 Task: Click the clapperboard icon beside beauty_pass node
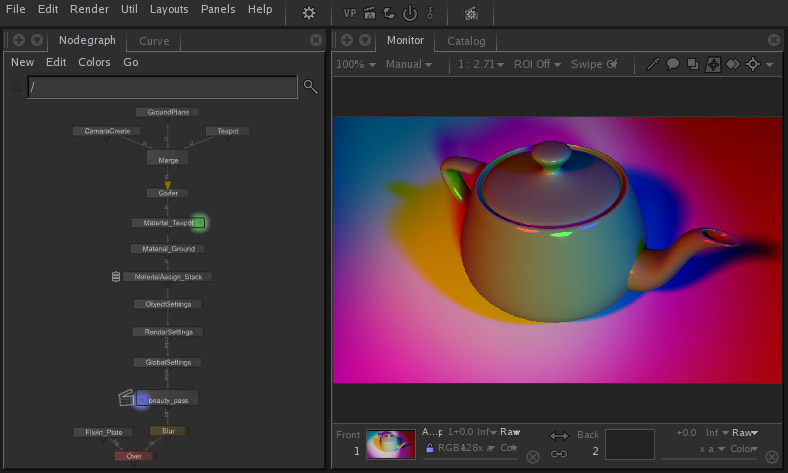126,397
